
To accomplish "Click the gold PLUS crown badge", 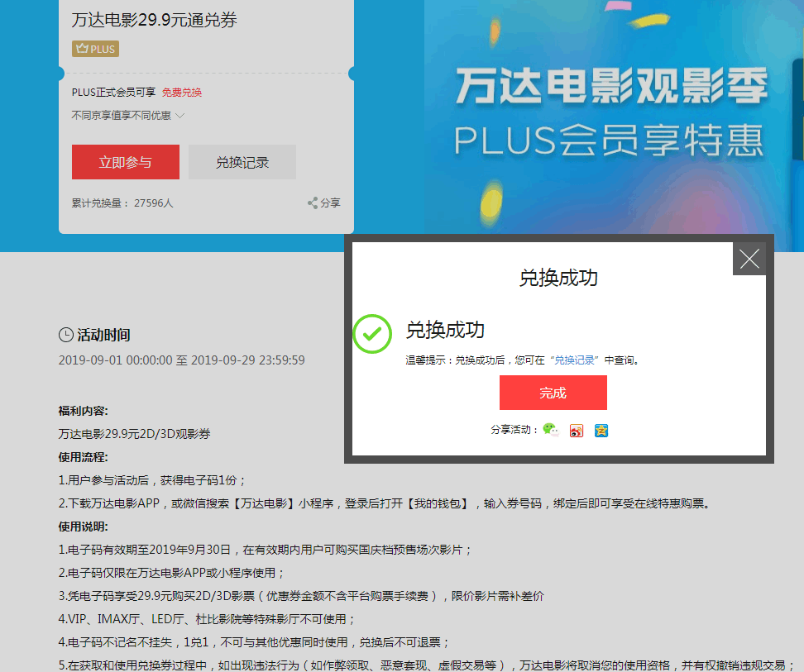I will point(95,49).
